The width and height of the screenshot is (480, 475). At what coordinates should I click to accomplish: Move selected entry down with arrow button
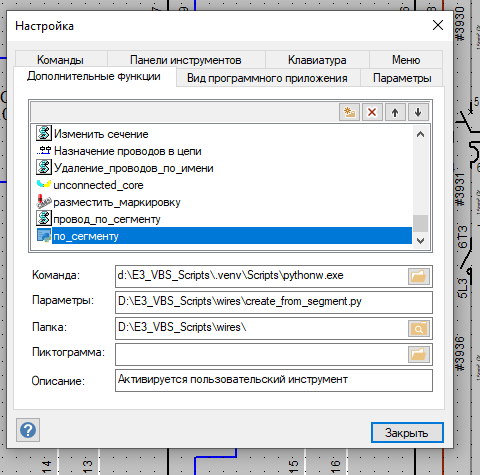tap(418, 112)
